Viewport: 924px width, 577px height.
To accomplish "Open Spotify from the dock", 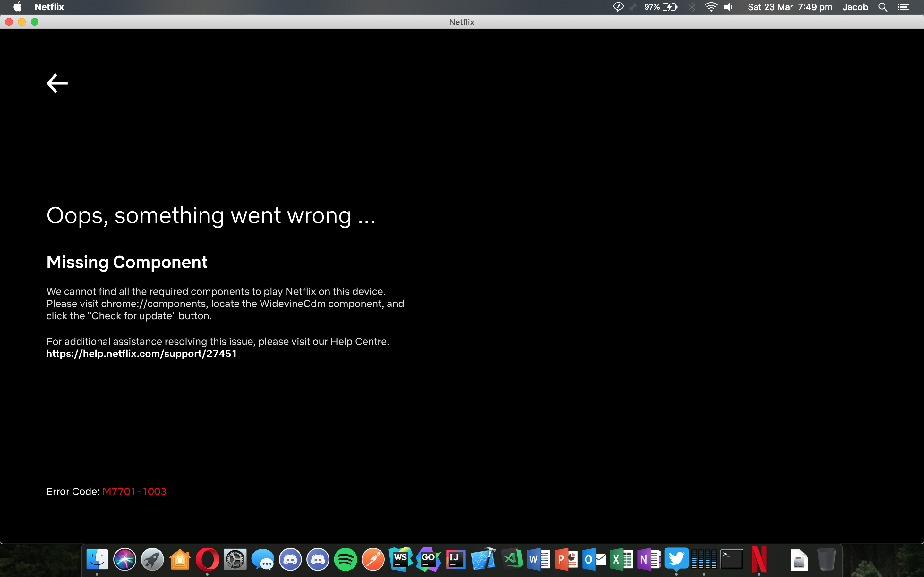I will 345,559.
